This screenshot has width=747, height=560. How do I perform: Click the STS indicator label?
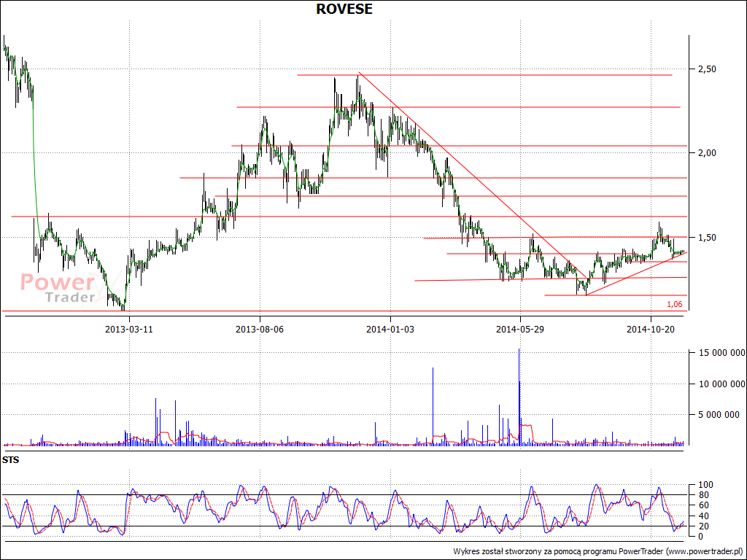(x=10, y=460)
